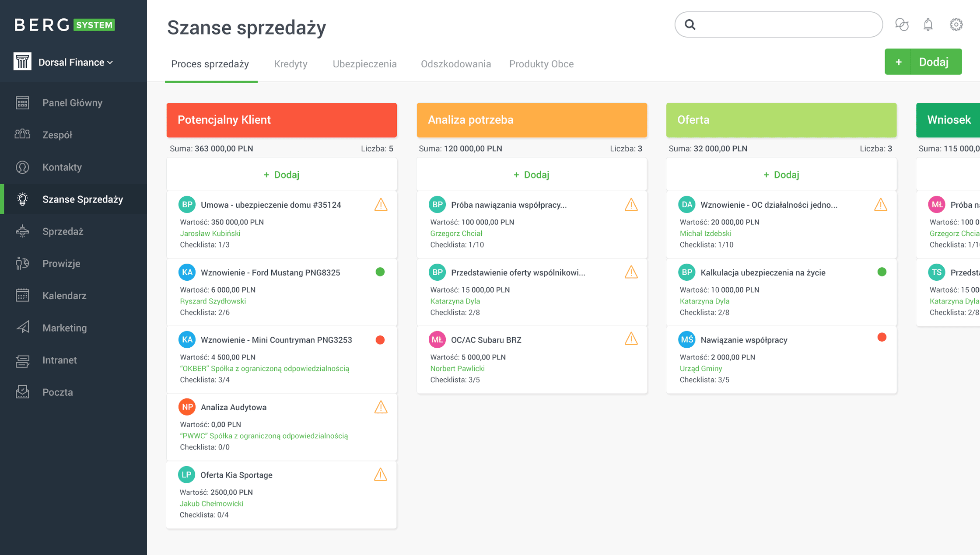This screenshot has width=980, height=555.
Task: Open the settings gear icon
Action: [956, 24]
